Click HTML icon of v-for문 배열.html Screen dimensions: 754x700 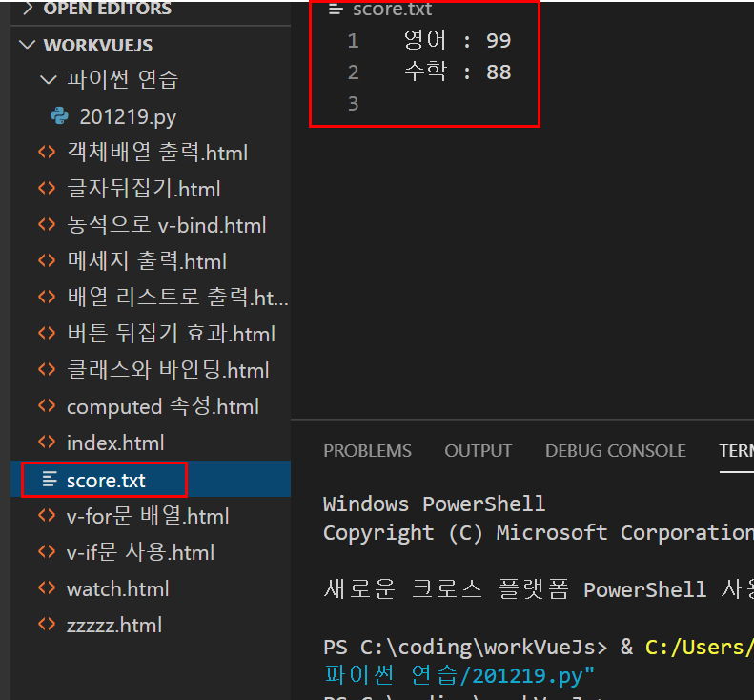point(47,515)
